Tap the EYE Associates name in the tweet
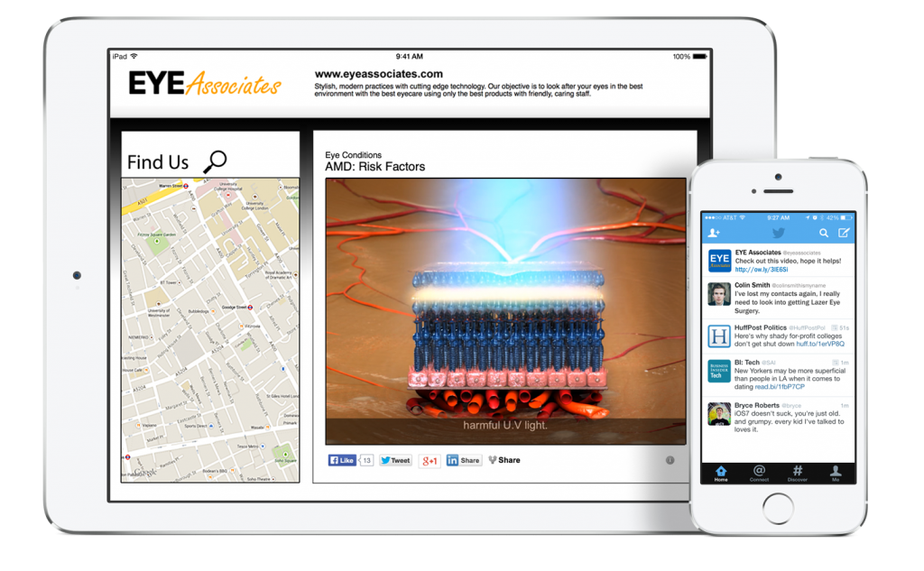 click(757, 253)
